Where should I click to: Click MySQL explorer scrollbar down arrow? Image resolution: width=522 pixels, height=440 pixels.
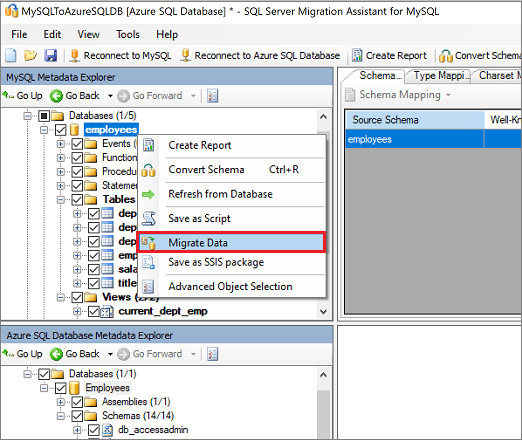(323, 312)
